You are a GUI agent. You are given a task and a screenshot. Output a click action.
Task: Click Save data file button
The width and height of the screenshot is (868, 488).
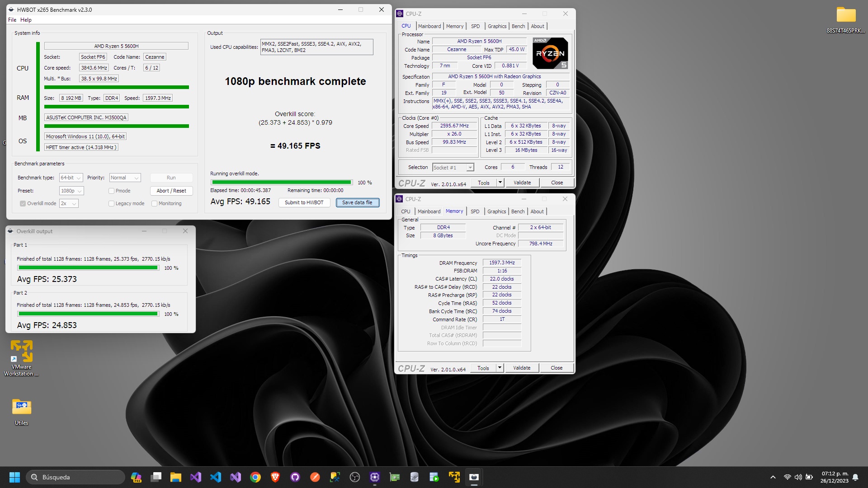pos(357,202)
